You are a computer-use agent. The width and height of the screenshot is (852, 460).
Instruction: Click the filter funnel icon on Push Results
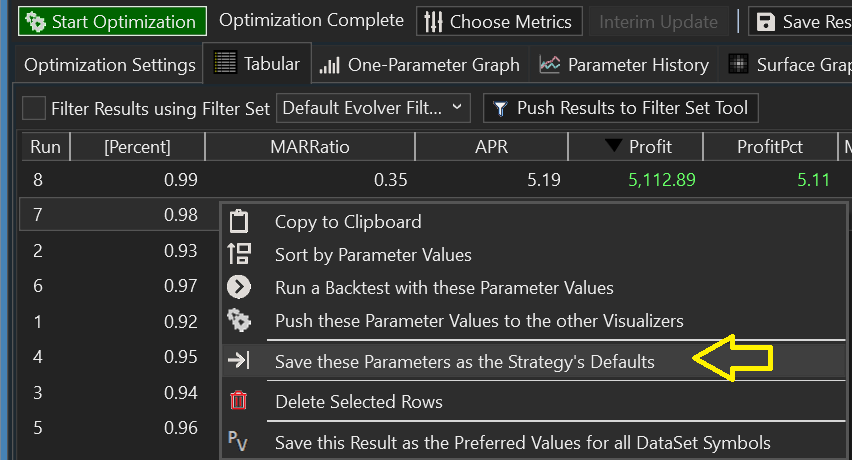pyautogui.click(x=498, y=108)
